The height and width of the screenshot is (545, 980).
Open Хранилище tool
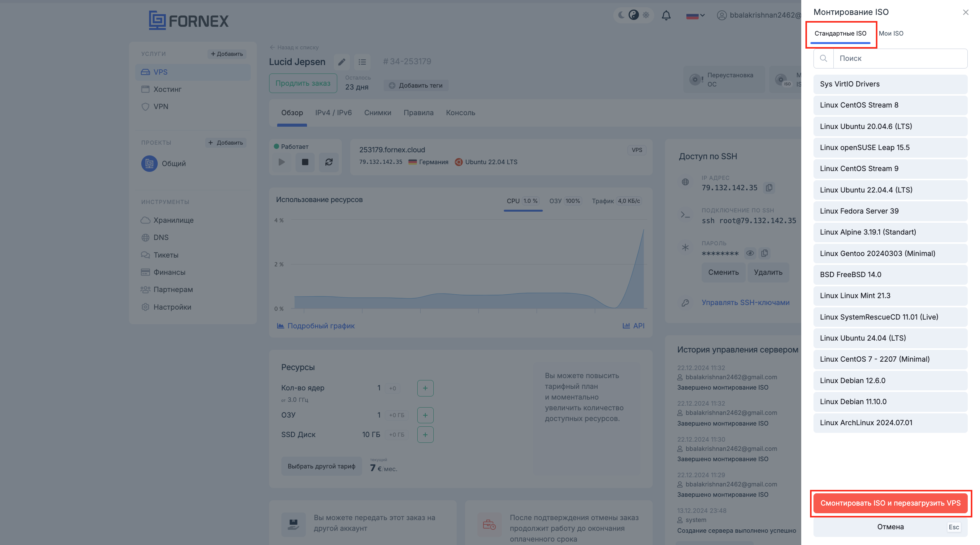click(x=167, y=220)
